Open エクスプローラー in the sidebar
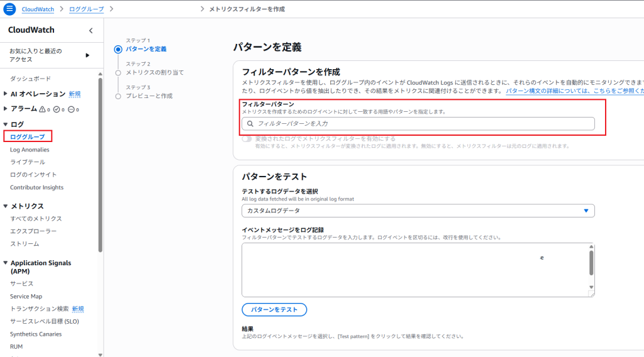 [x=33, y=231]
